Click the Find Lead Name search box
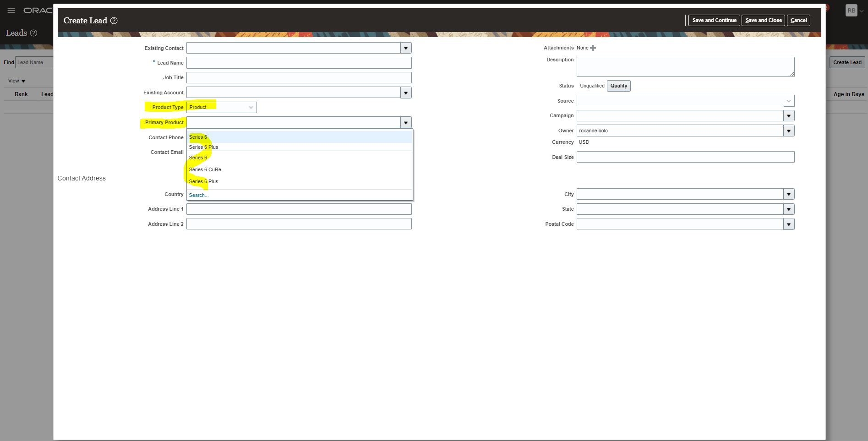The height and width of the screenshot is (441, 868). pos(34,62)
